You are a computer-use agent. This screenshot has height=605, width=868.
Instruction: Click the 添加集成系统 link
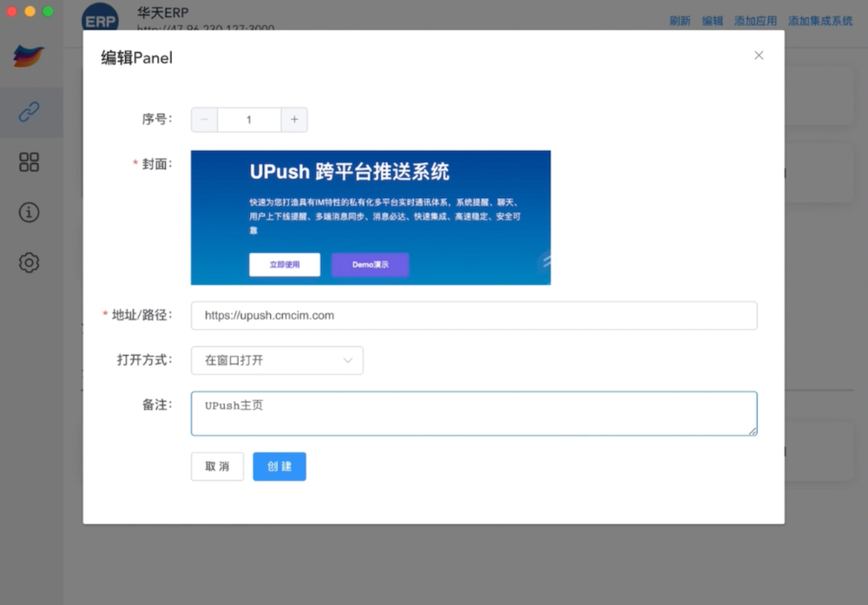point(820,21)
